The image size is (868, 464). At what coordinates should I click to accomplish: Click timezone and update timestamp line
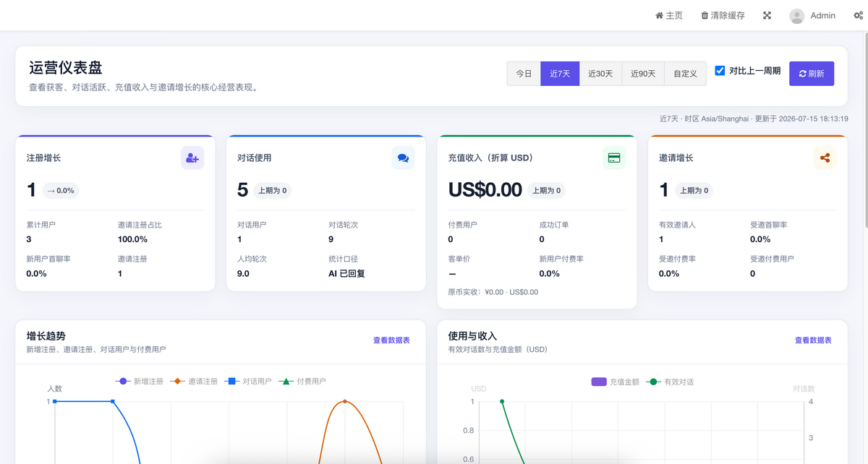[754, 119]
